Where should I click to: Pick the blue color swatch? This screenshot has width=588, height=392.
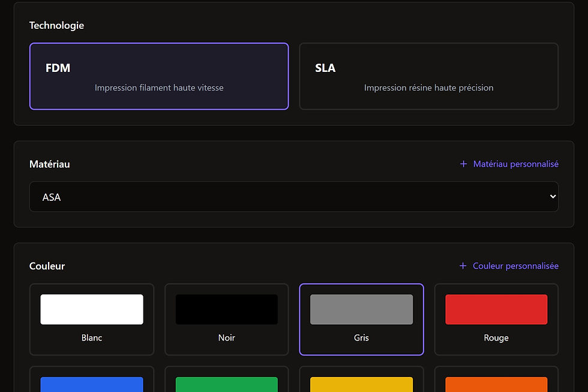(92, 379)
